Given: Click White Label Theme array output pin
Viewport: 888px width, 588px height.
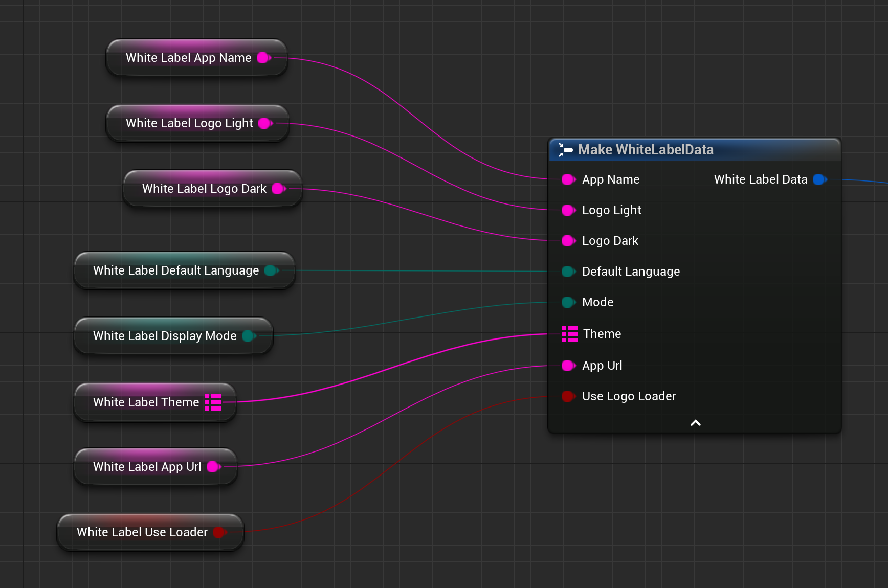Looking at the screenshot, I should click(x=213, y=402).
